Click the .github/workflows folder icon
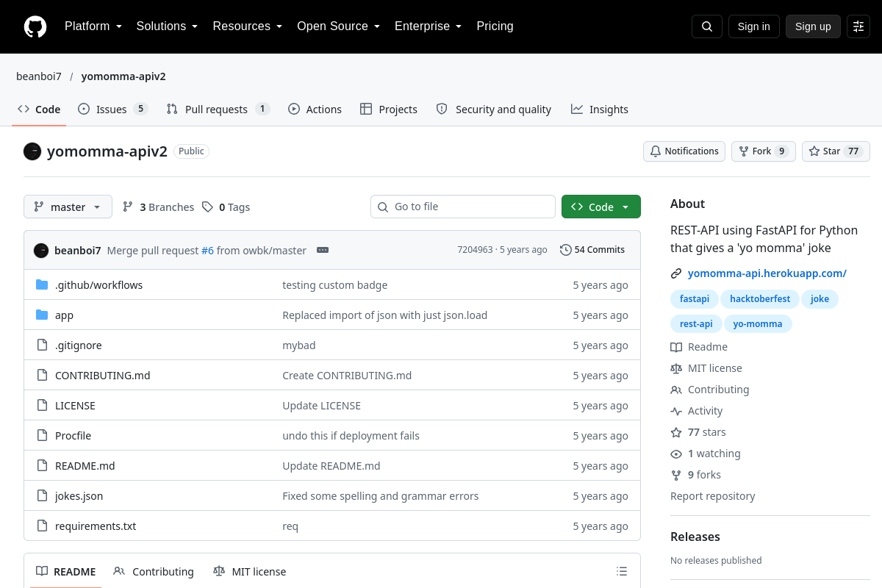The width and height of the screenshot is (882, 588). coord(42,285)
